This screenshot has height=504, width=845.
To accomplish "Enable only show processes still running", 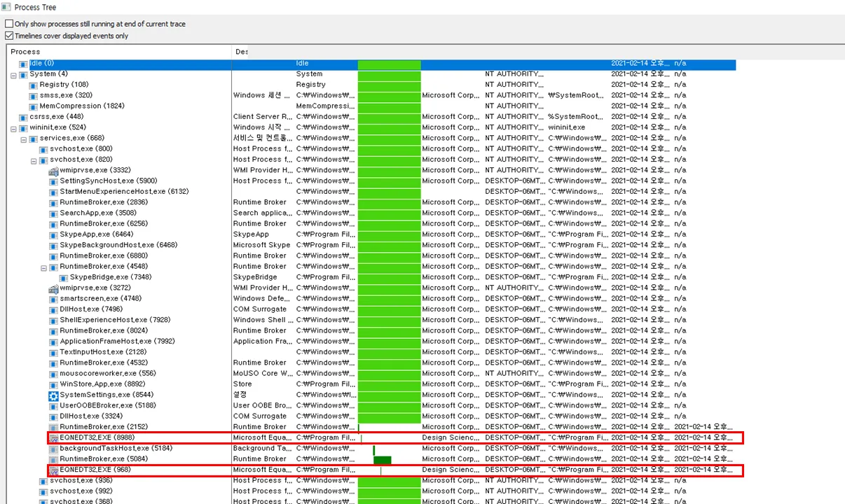I will [9, 24].
